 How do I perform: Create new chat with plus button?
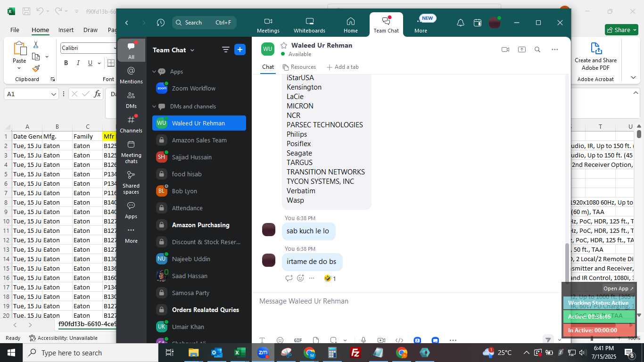tap(240, 49)
